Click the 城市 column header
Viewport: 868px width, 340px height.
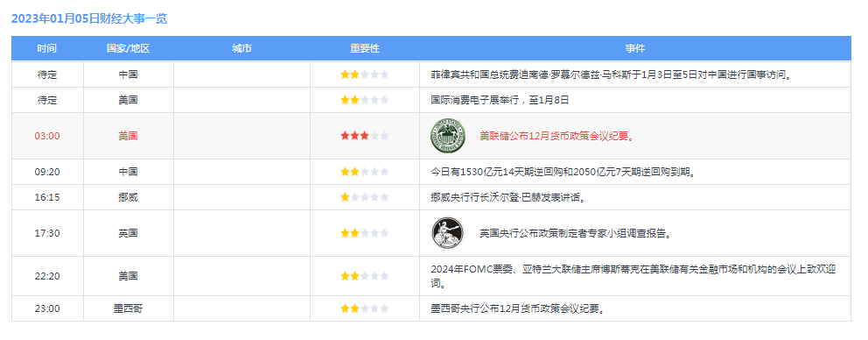click(x=241, y=48)
